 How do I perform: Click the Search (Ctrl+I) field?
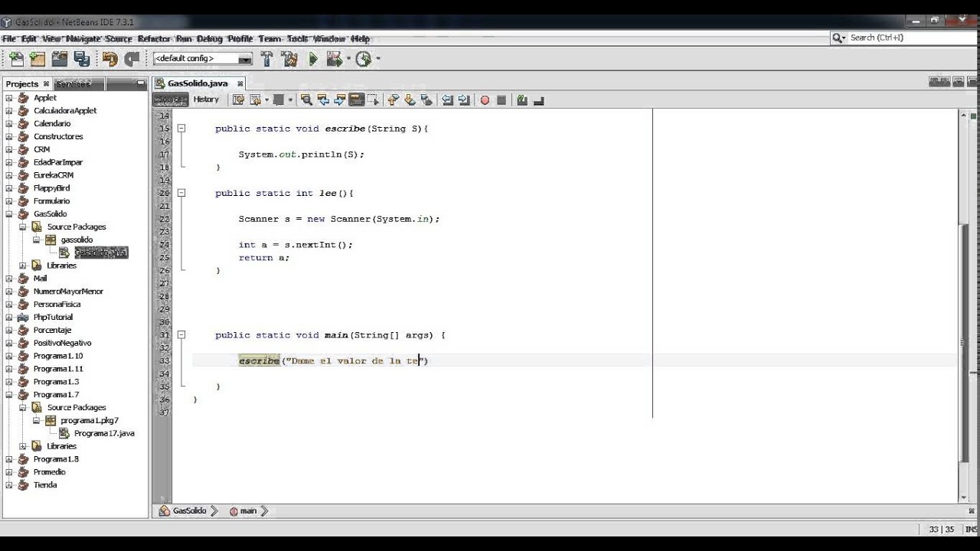910,37
